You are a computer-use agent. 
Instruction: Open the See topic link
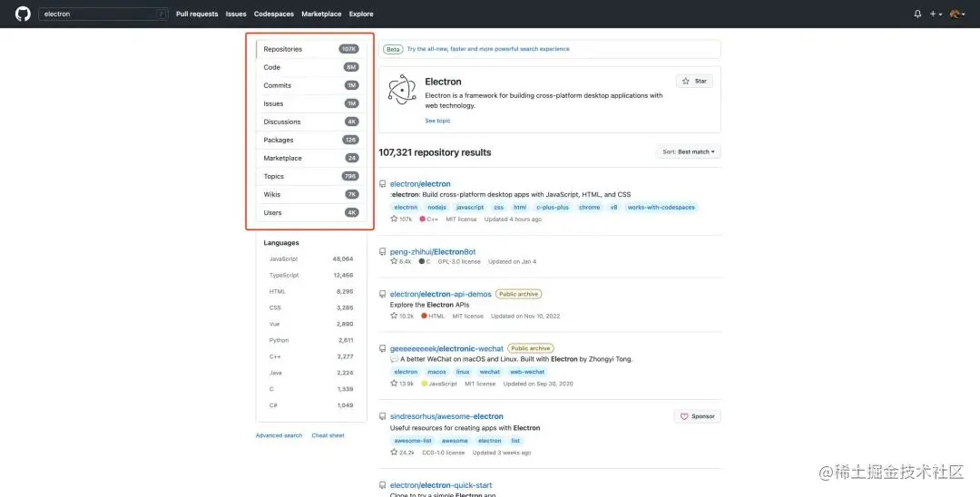click(437, 122)
